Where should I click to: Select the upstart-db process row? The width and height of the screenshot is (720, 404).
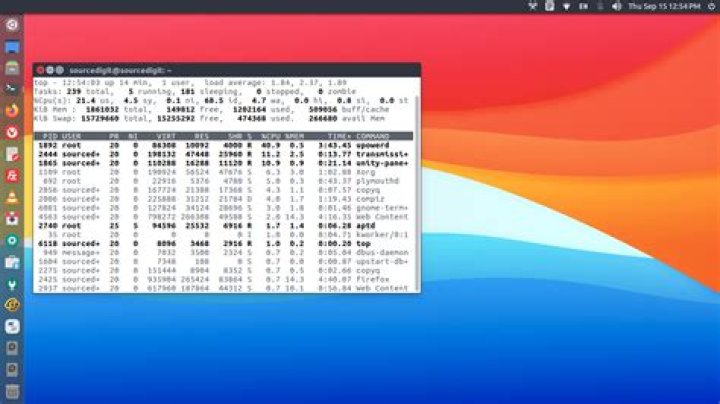click(223, 262)
